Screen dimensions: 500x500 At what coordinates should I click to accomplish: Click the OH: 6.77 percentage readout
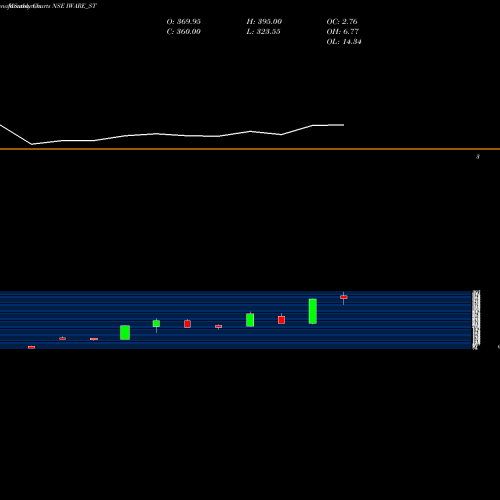point(343,32)
